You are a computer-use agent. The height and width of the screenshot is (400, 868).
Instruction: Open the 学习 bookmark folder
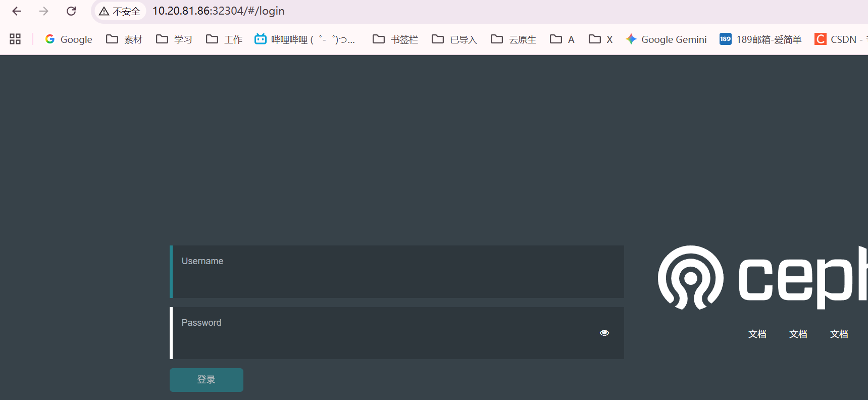tap(174, 39)
